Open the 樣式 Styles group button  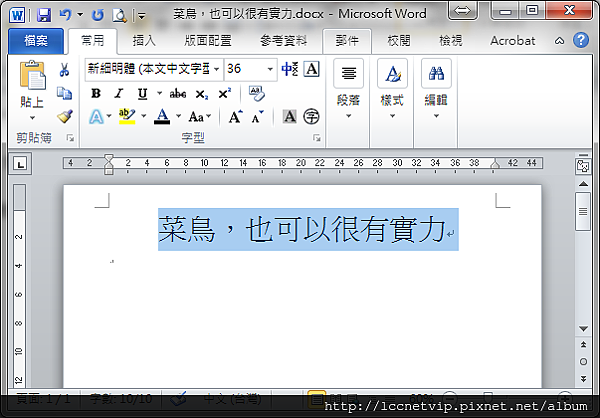[392, 90]
